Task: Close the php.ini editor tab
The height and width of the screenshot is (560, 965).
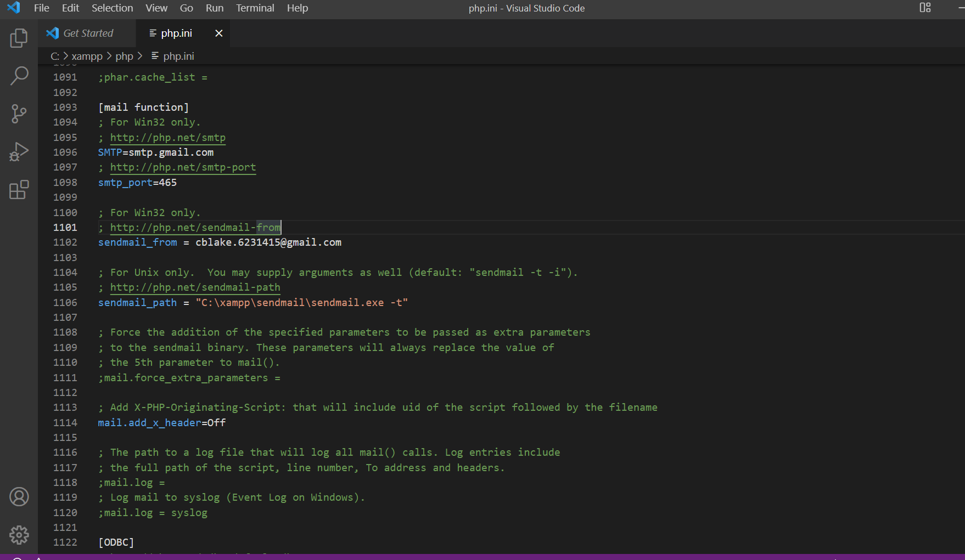Action: pyautogui.click(x=218, y=33)
